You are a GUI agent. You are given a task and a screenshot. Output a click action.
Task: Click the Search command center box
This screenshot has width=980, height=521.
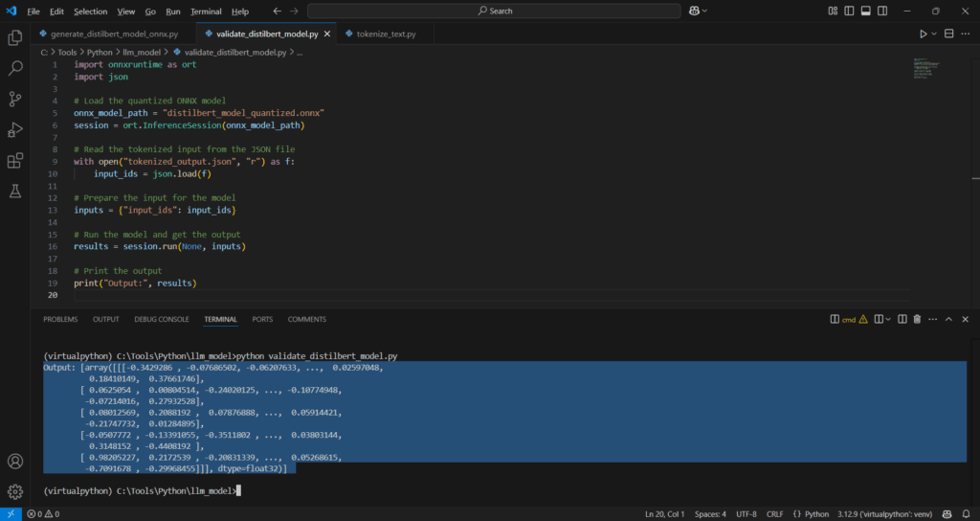coord(494,11)
